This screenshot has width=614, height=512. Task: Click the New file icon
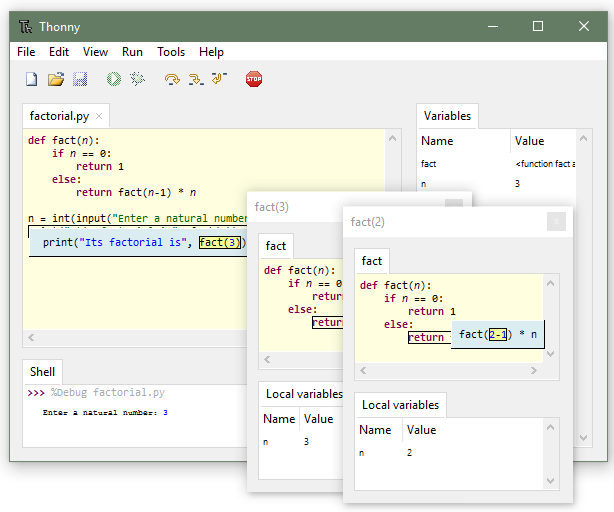[x=31, y=79]
